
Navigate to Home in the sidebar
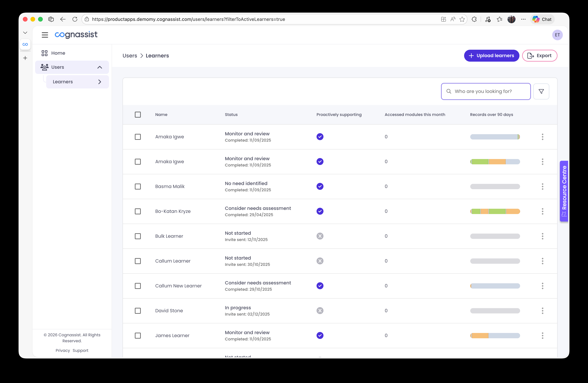(x=58, y=53)
